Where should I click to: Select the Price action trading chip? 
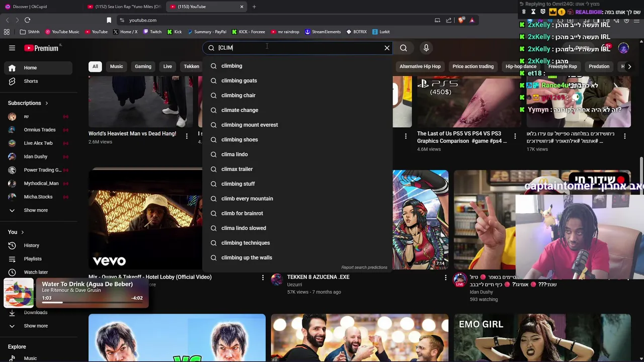473,66
